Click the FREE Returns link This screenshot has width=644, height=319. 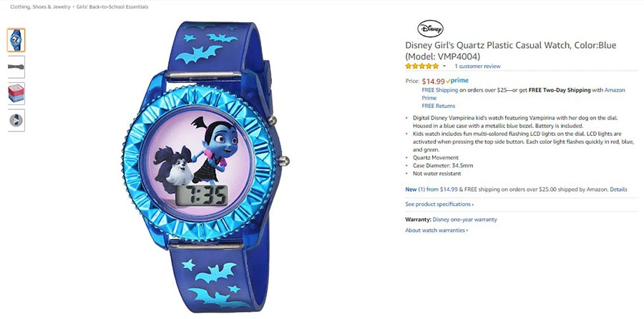point(438,106)
